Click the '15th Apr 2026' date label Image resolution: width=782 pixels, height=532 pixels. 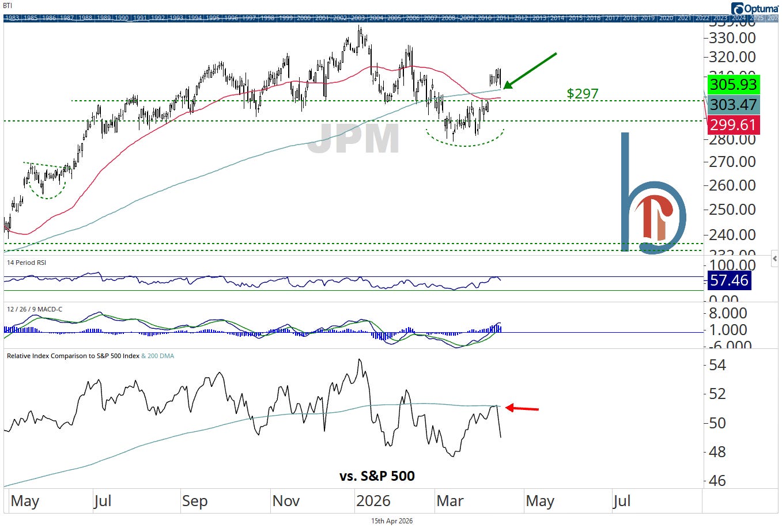point(392,521)
